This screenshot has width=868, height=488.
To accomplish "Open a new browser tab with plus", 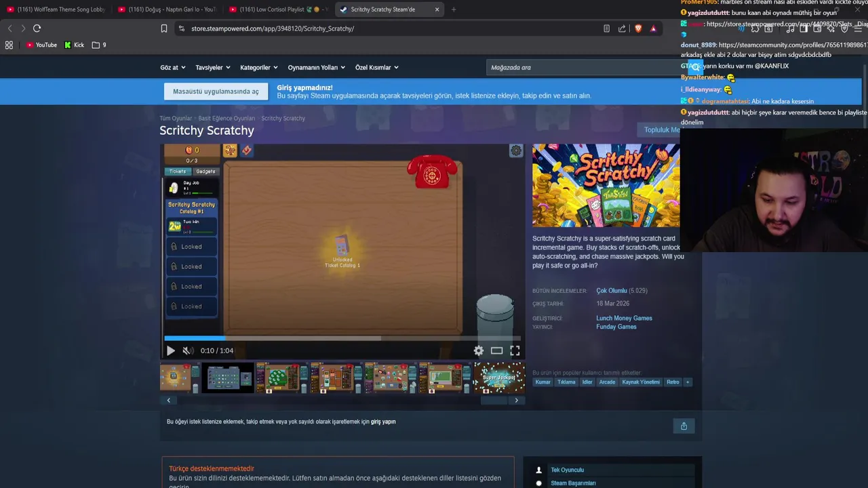I will tap(454, 9).
